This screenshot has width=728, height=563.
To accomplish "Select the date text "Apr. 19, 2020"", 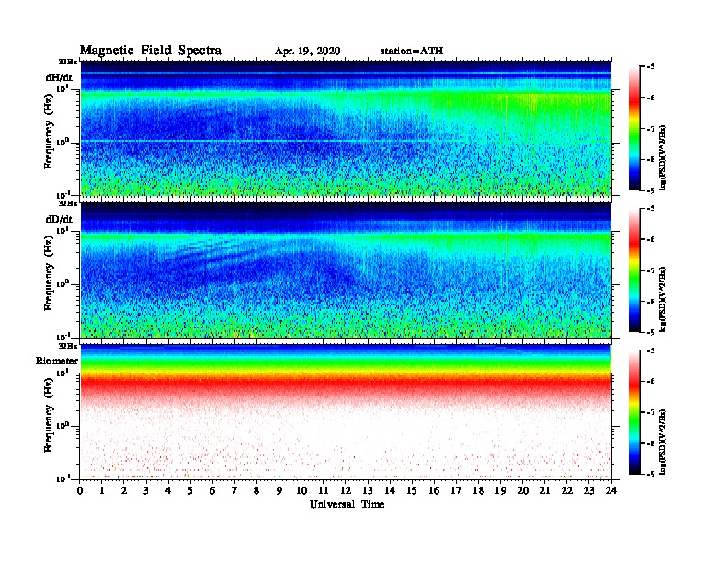I will 307,52.
